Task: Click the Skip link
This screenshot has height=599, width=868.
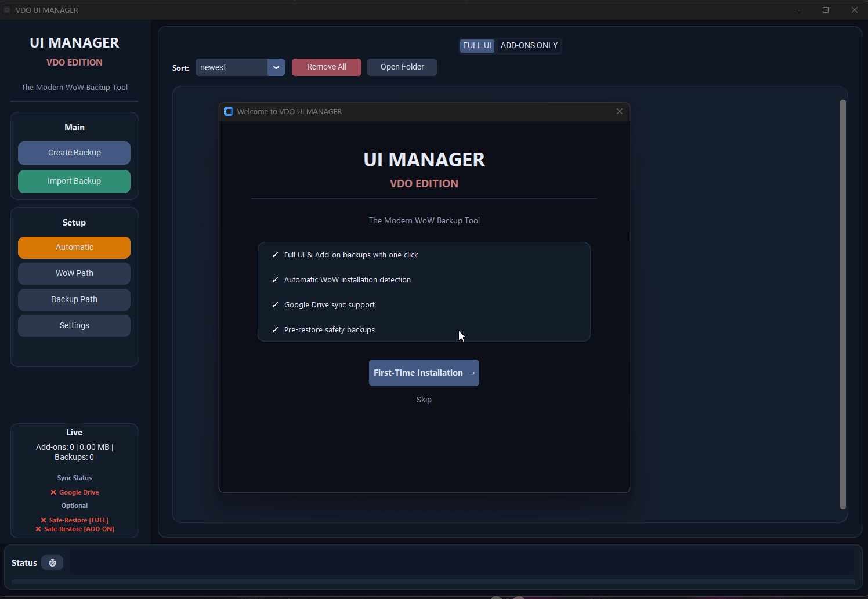Action: click(x=424, y=400)
